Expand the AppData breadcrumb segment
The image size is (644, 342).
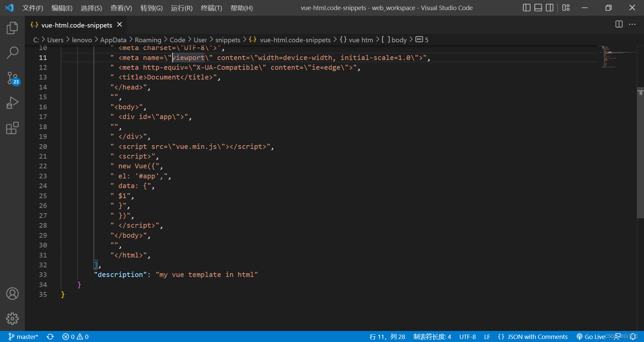[113, 40]
